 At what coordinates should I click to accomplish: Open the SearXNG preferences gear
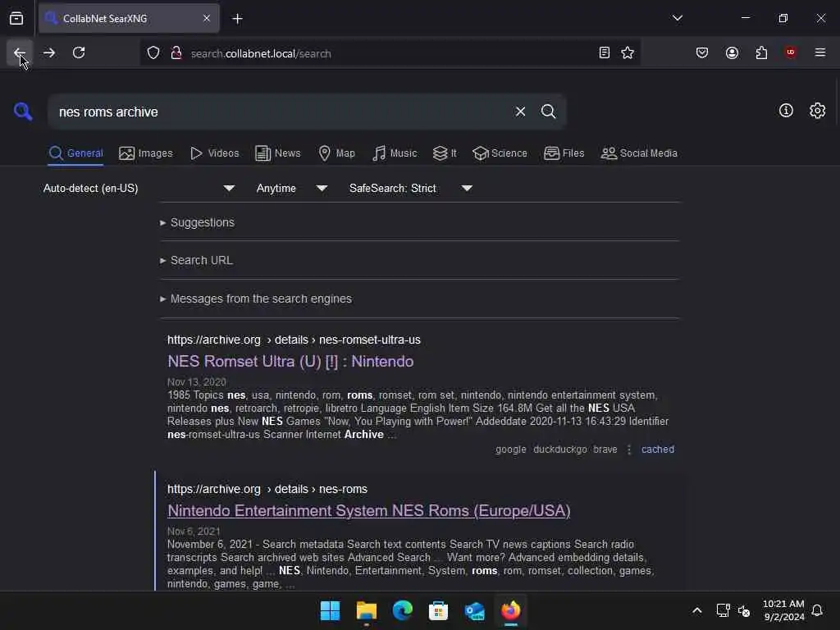point(817,111)
